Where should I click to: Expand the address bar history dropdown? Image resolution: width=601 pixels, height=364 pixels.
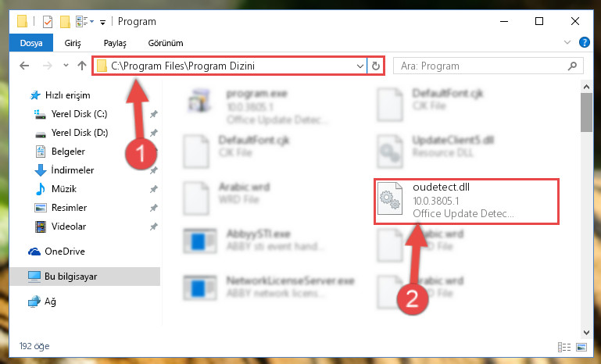(360, 66)
